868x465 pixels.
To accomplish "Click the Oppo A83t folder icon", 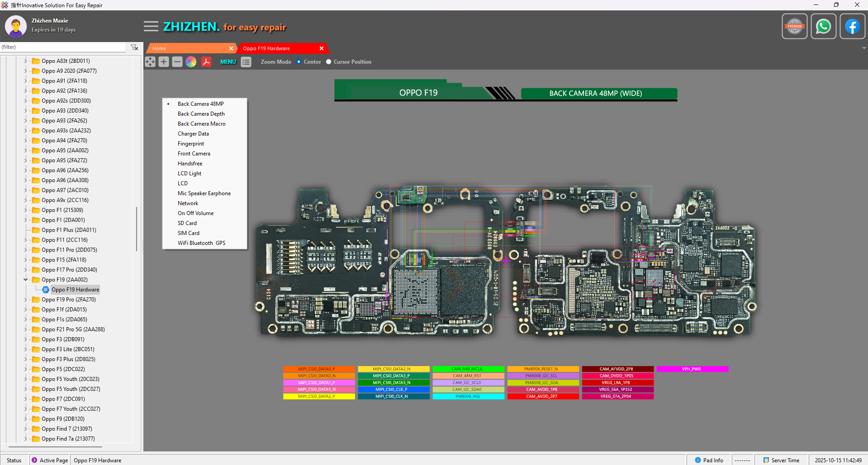I will pyautogui.click(x=36, y=61).
